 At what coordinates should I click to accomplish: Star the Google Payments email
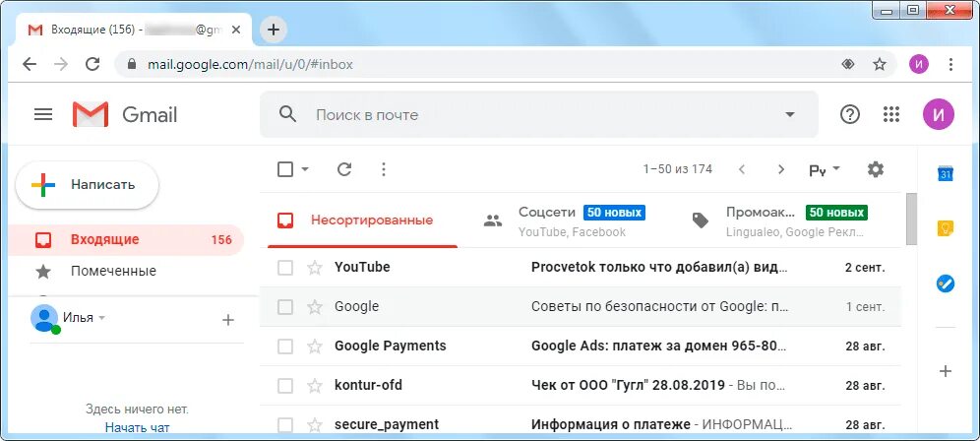[315, 346]
